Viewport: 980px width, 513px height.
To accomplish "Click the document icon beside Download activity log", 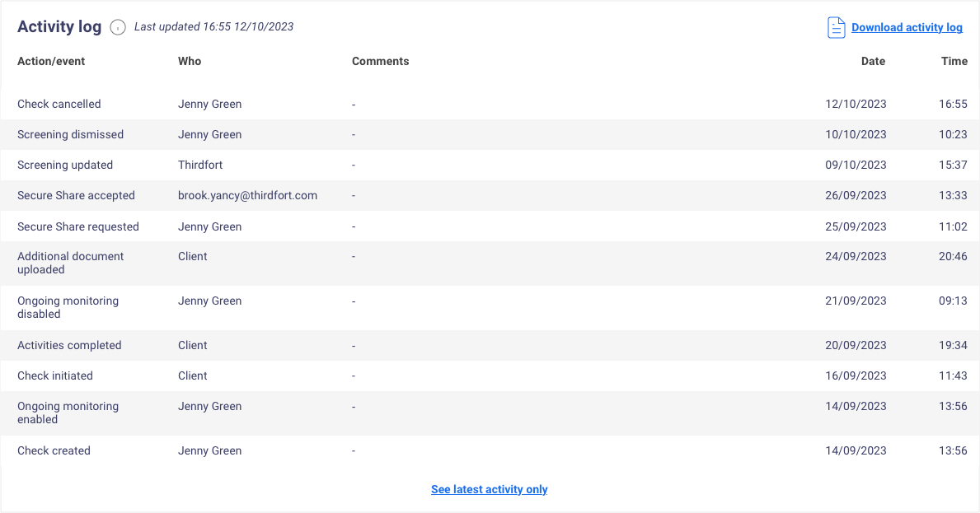I will 836,27.
